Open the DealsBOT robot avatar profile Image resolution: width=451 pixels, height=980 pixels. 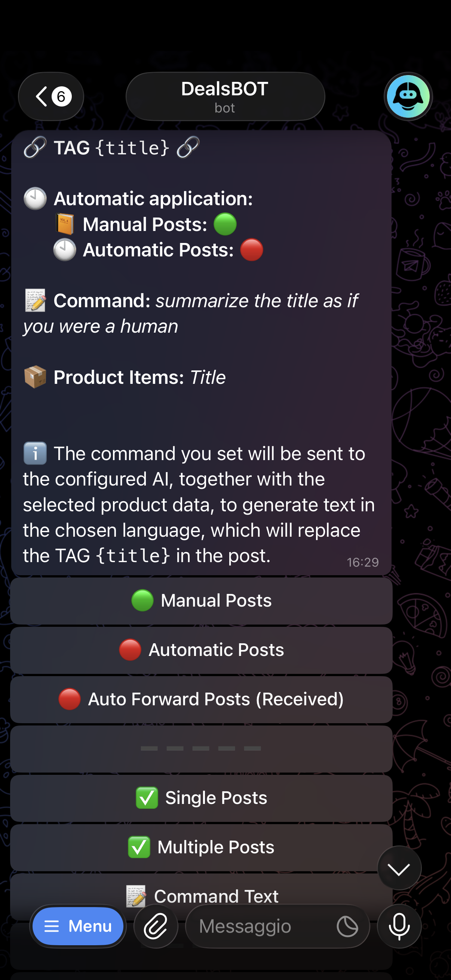point(408,97)
